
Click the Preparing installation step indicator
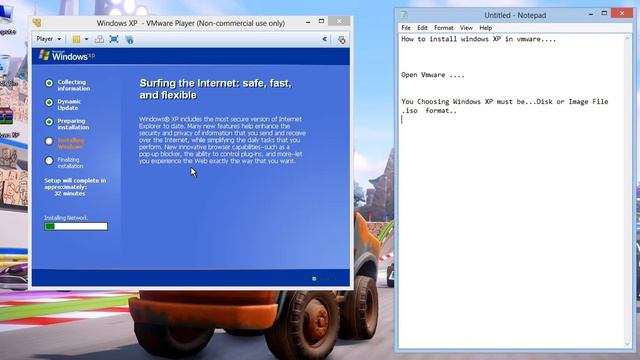[x=49, y=122]
